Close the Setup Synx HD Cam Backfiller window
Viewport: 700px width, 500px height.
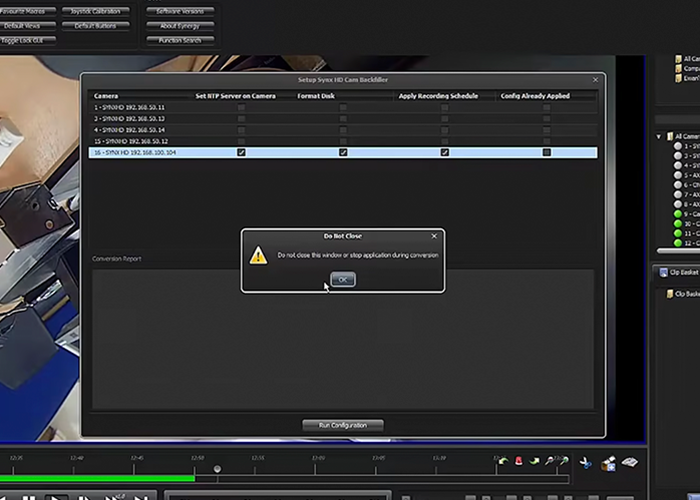(595, 80)
